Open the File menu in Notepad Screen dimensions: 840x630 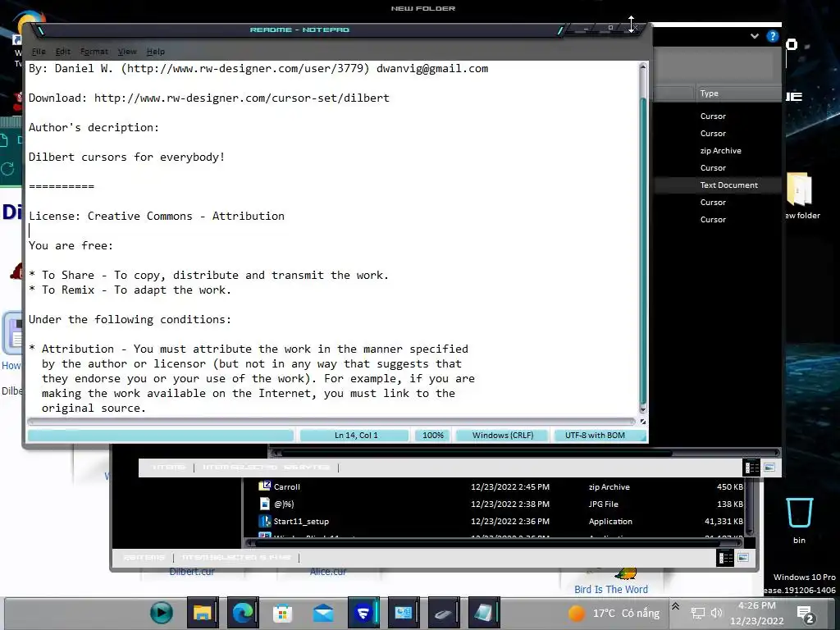39,52
